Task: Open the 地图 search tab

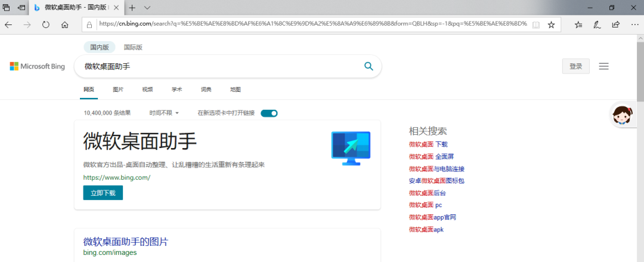Action: click(236, 90)
